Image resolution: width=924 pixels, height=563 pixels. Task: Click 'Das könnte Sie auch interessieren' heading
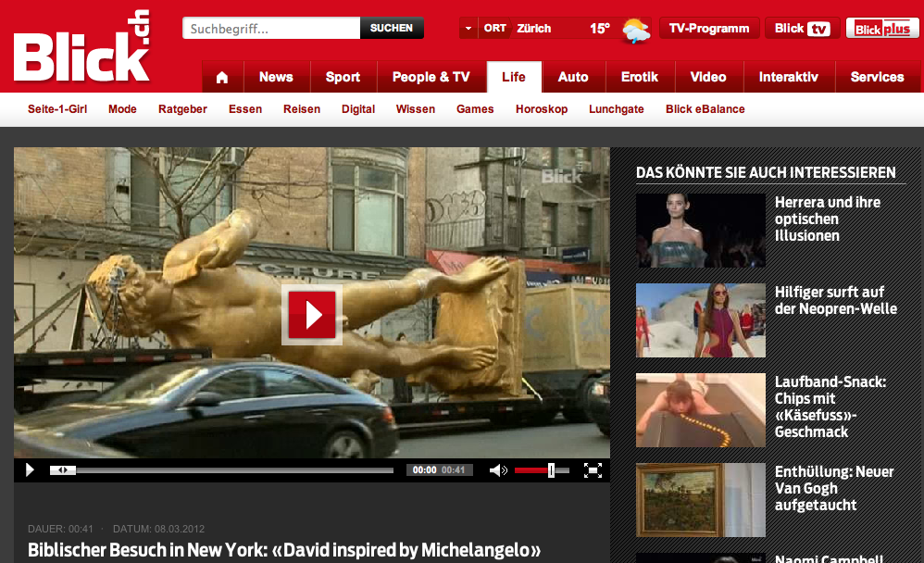766,172
